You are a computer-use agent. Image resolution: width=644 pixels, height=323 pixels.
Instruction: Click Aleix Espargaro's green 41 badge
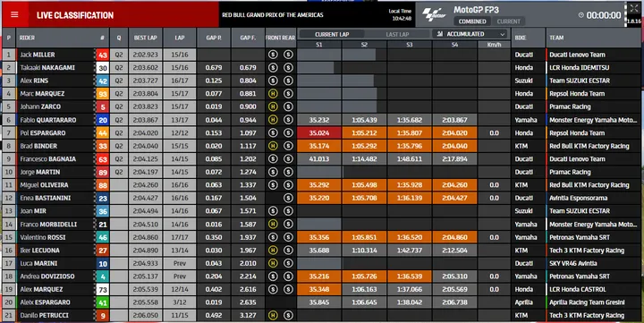pyautogui.click(x=102, y=302)
